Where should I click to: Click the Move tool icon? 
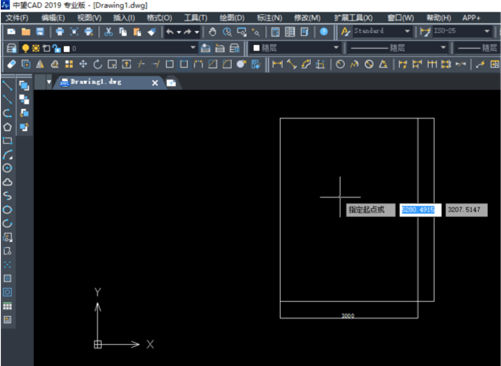click(83, 64)
